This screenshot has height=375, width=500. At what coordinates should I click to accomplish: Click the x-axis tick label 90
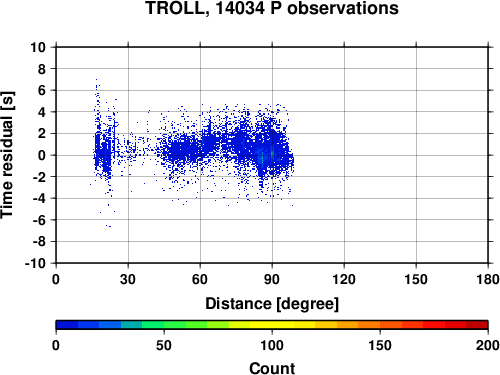pos(272,279)
